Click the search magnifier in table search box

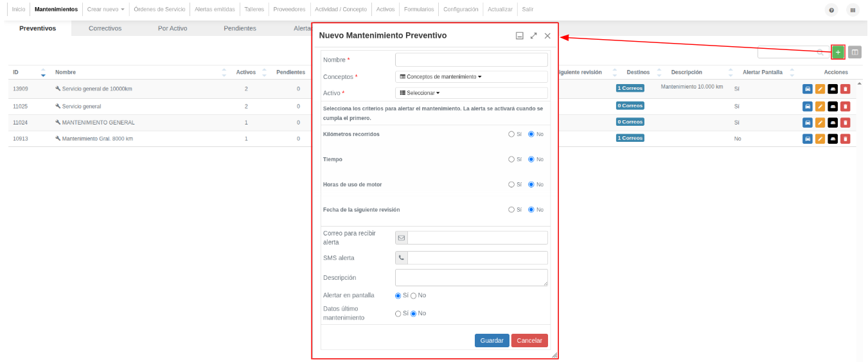pyautogui.click(x=820, y=52)
